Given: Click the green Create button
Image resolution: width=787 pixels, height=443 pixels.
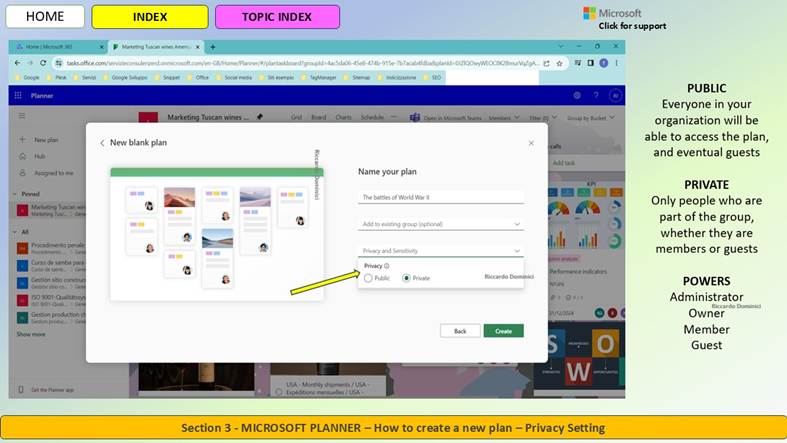Looking at the screenshot, I should point(503,331).
